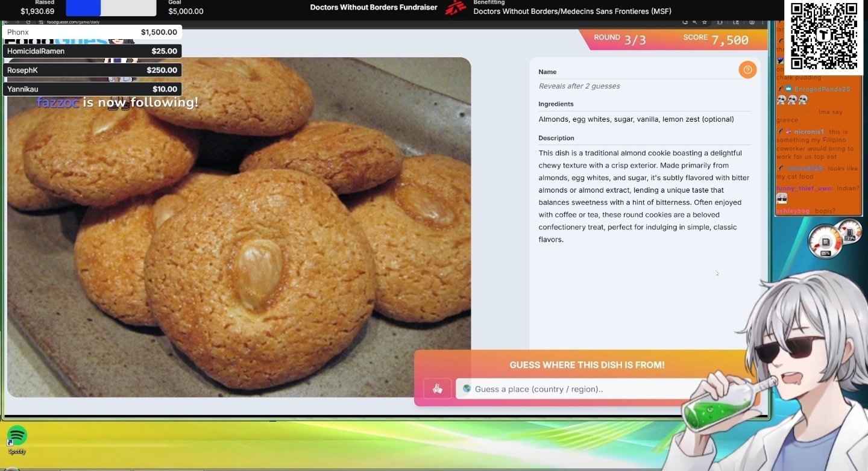The width and height of the screenshot is (868, 471).
Task: Click the 'Ingredients' heading
Action: tap(556, 104)
